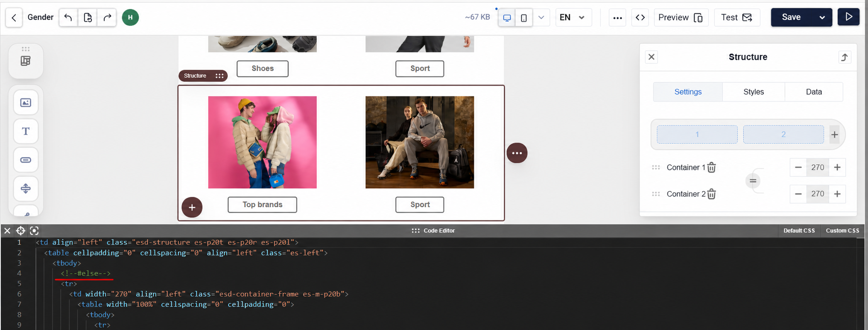
Task: Select the Image block tool
Action: [26, 102]
